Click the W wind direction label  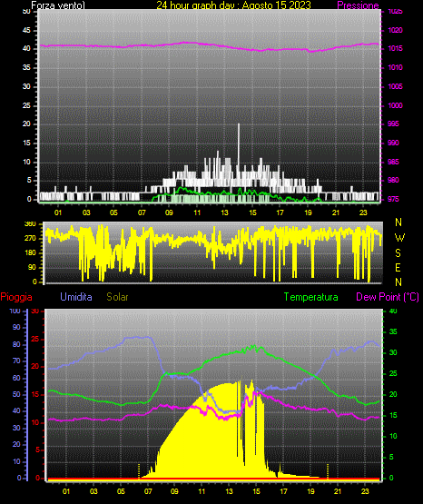[x=399, y=238]
